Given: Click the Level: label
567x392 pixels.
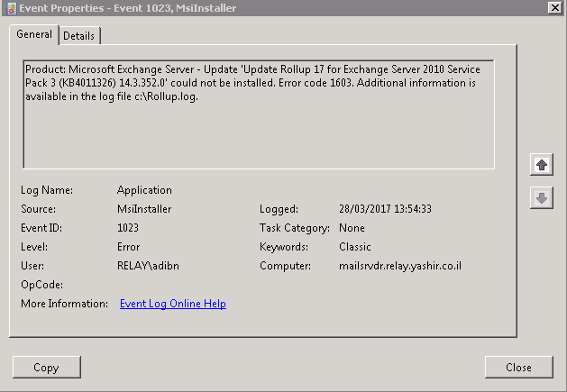Looking at the screenshot, I should click(34, 247).
